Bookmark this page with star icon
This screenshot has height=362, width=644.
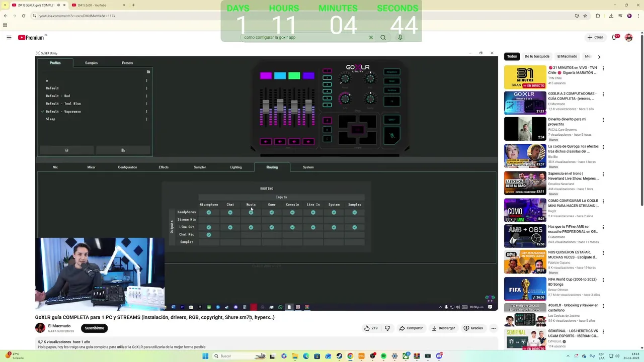click(585, 16)
